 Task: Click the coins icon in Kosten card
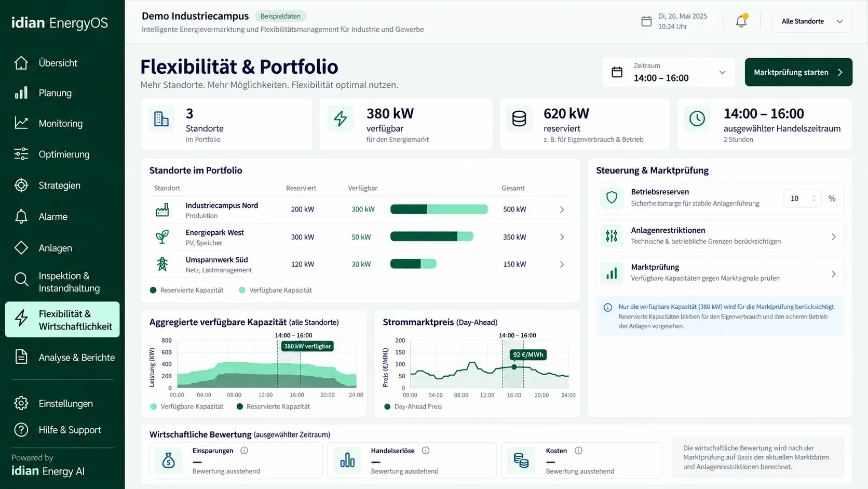521,460
